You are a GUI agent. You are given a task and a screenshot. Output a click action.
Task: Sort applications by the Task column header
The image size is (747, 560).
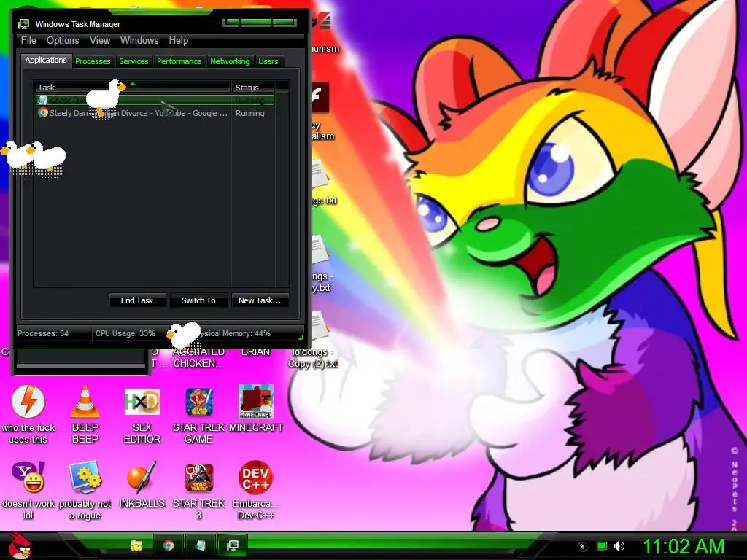132,87
